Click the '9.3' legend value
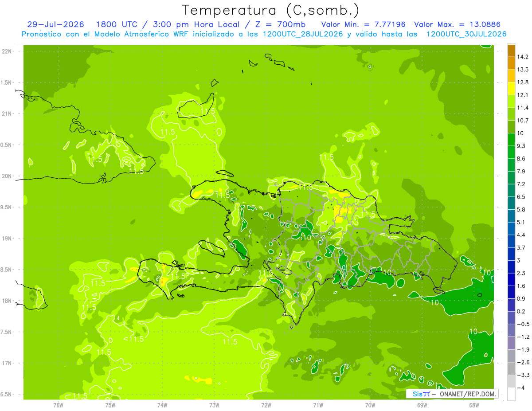The height and width of the screenshot is (411, 532). [x=522, y=146]
